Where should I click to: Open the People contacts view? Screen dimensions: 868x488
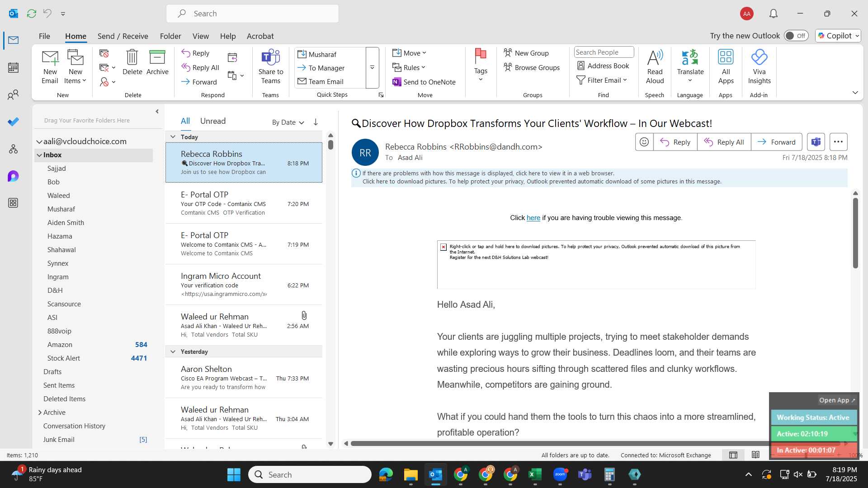coord(13,95)
